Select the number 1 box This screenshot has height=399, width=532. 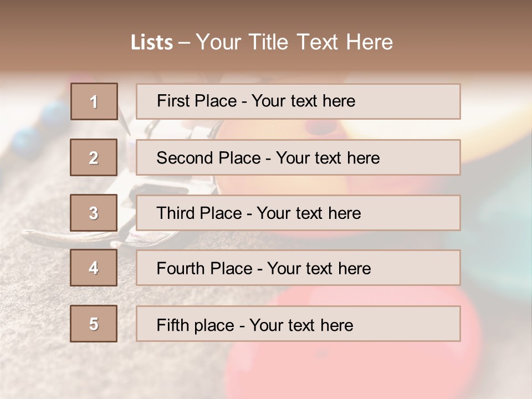click(x=94, y=101)
